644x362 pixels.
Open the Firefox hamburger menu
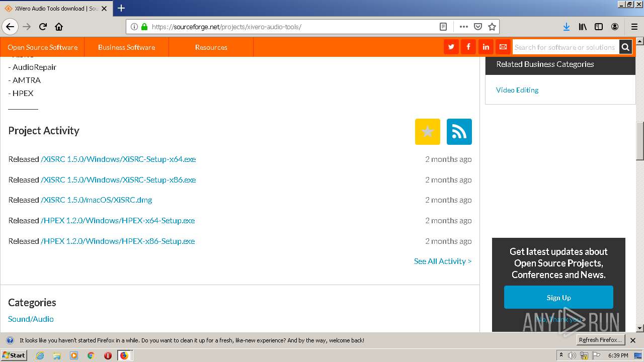[634, 27]
